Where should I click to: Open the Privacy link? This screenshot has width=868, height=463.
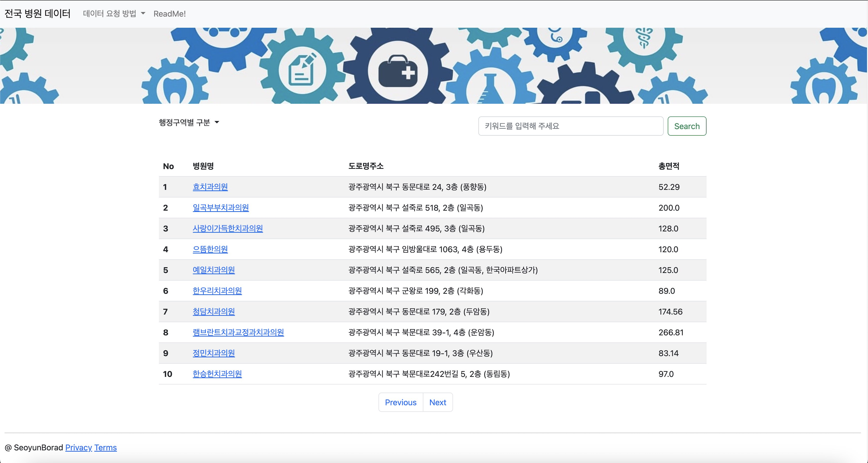[78, 448]
